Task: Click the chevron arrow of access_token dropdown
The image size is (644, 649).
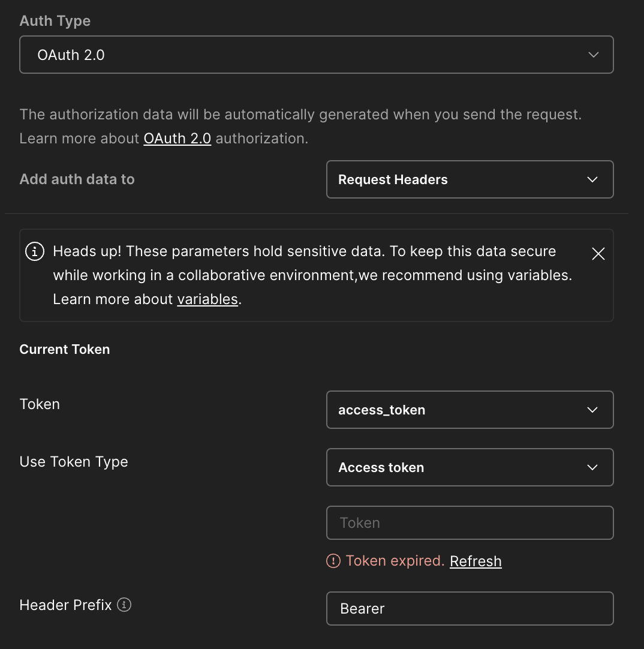Action: pos(592,410)
